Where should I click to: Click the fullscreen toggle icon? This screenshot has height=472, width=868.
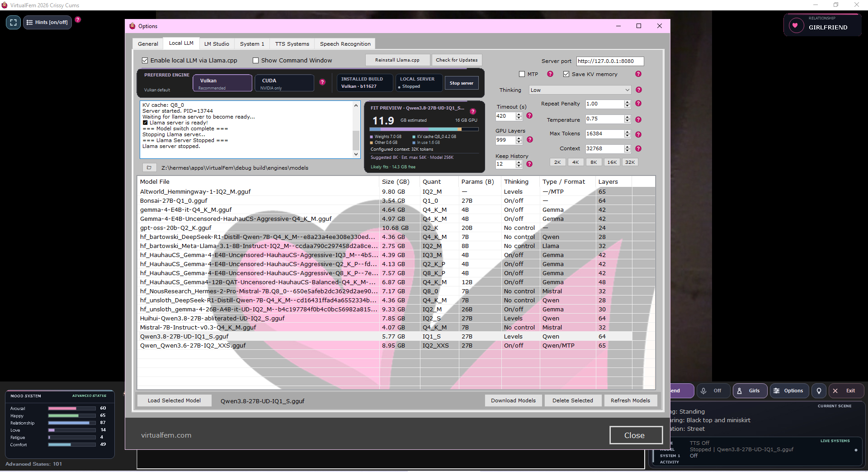point(14,22)
